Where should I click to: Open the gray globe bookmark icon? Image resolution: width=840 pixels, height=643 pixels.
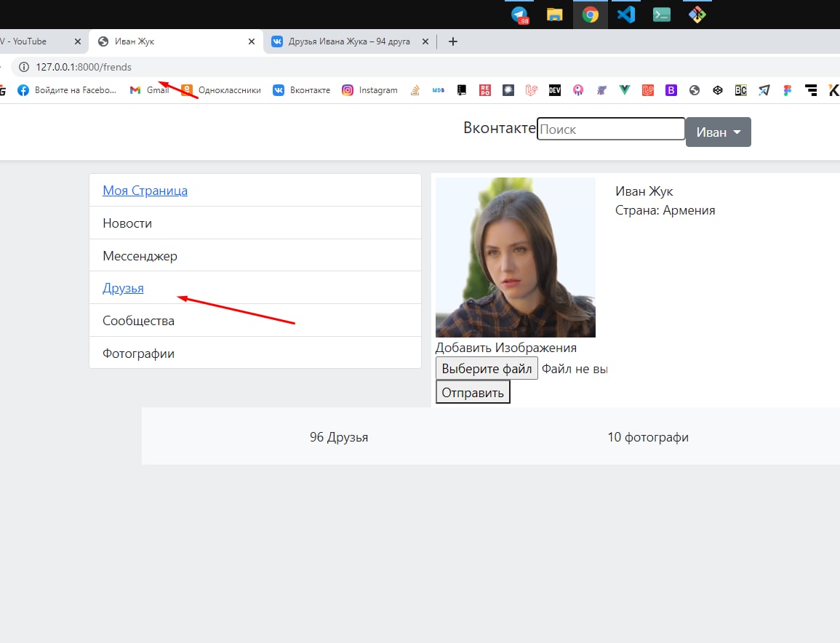click(695, 90)
